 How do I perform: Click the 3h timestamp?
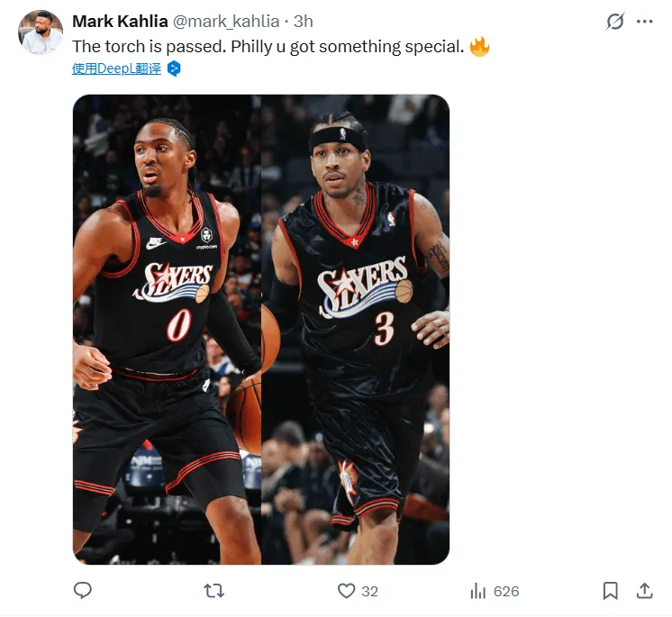(303, 22)
